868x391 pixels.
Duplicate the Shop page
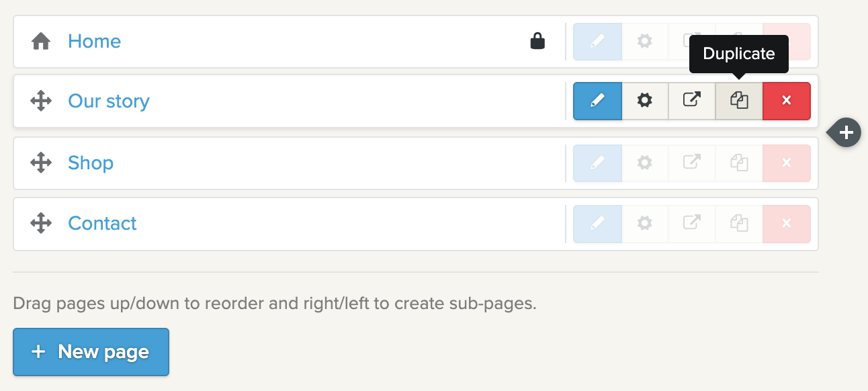click(x=739, y=163)
